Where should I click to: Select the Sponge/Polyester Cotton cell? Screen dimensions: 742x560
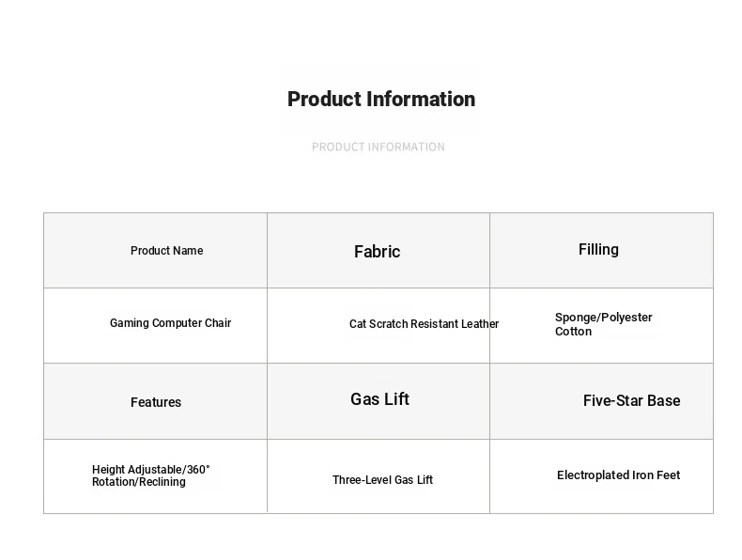pyautogui.click(x=601, y=326)
